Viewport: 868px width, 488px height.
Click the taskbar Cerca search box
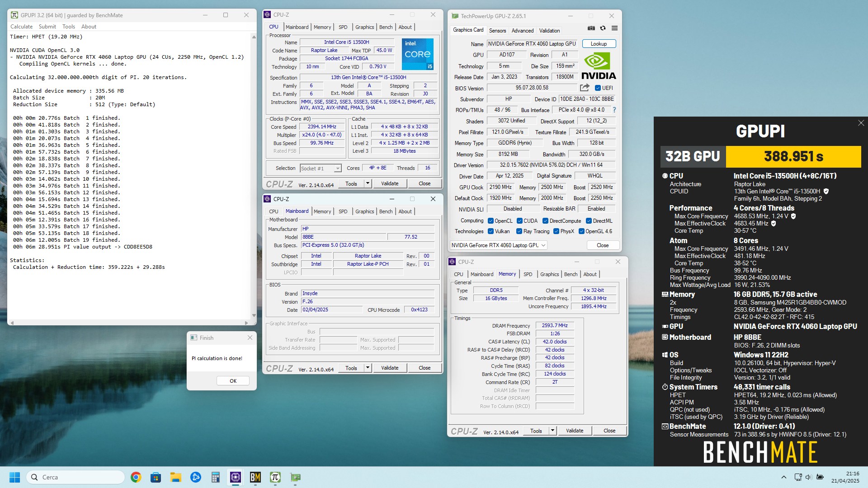76,477
